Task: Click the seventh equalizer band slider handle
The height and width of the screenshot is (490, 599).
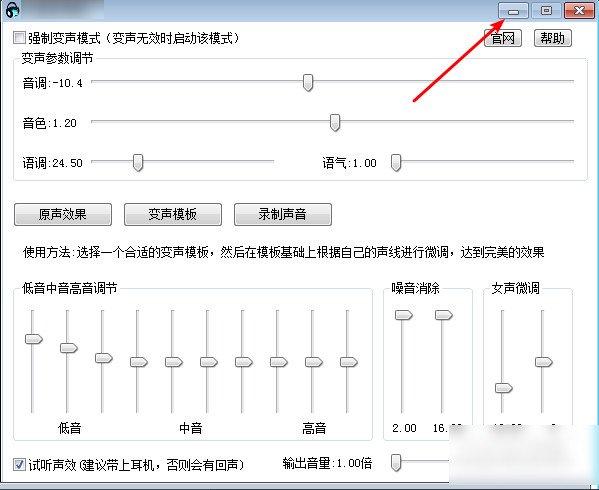Action: coord(244,362)
